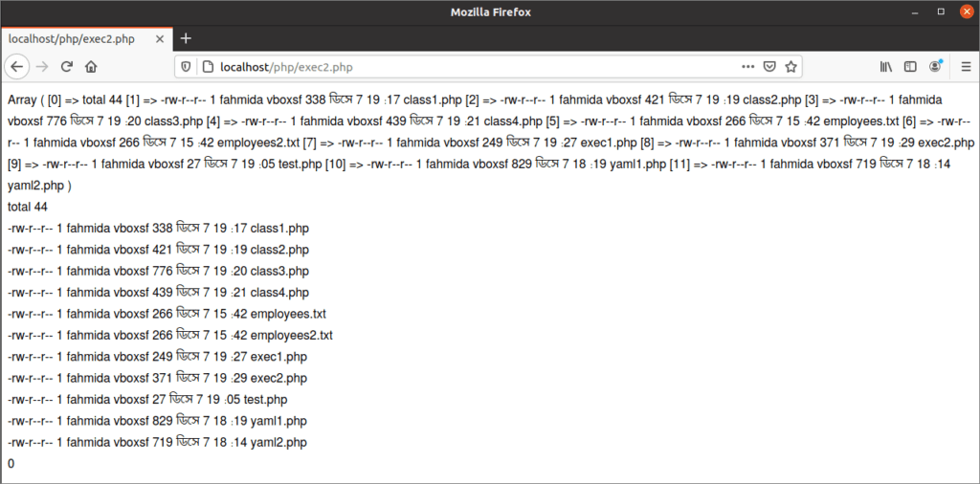
Task: Close the exec2.php tab
Action: coord(158,38)
